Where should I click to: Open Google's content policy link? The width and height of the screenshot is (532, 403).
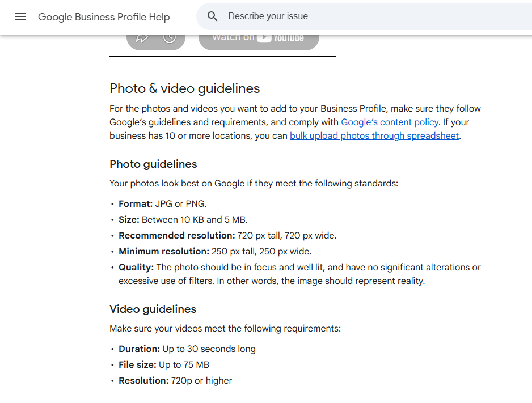(x=390, y=122)
